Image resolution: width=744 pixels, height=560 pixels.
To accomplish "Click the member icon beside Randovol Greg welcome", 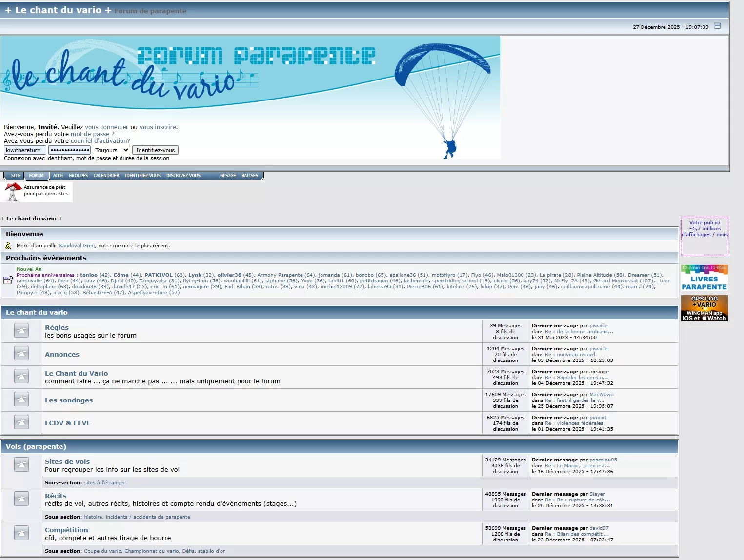I will [x=8, y=246].
